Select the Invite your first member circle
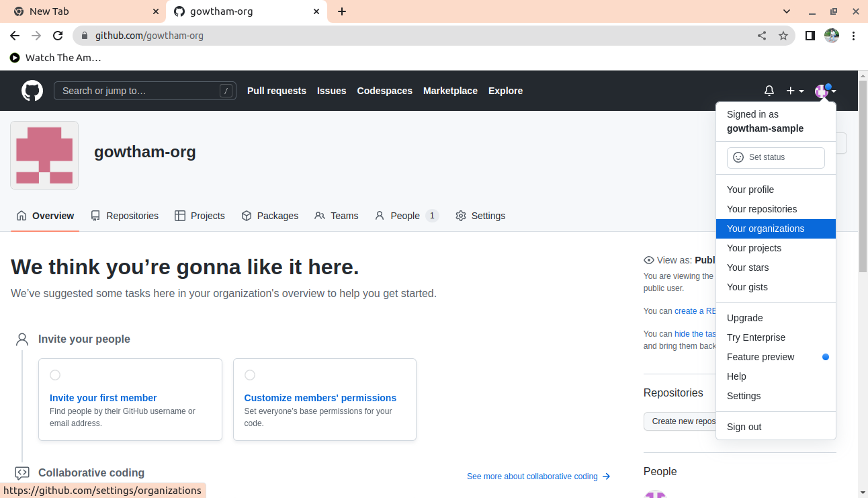The width and height of the screenshot is (868, 498). [55, 375]
